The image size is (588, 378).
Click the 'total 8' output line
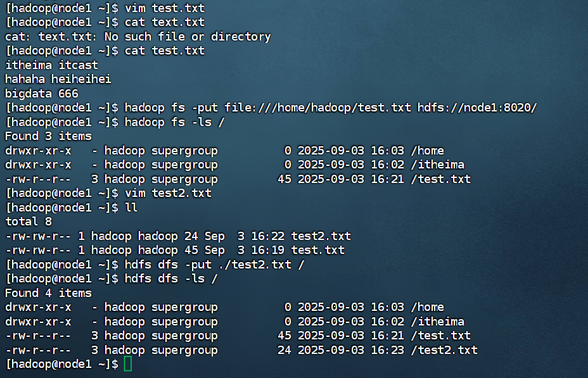(x=28, y=222)
